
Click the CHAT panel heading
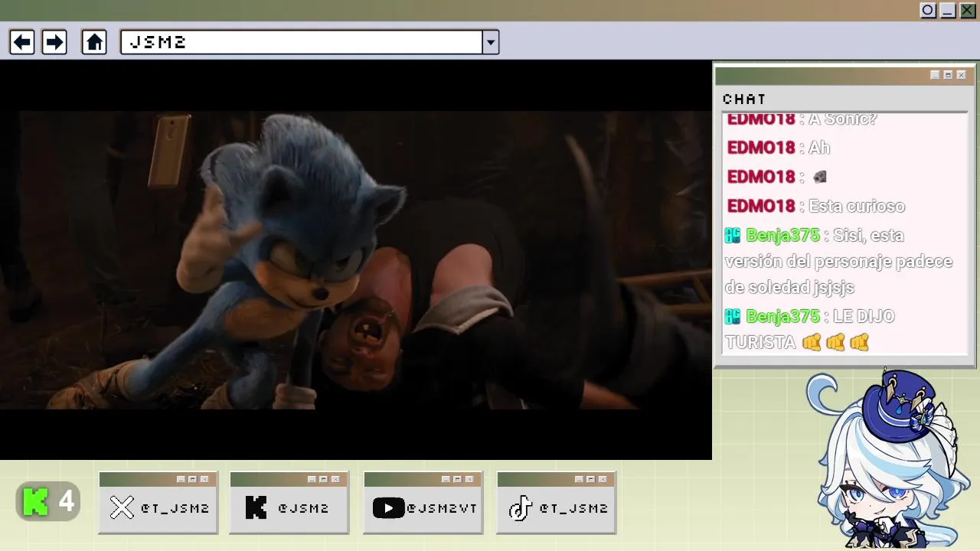[x=744, y=99]
